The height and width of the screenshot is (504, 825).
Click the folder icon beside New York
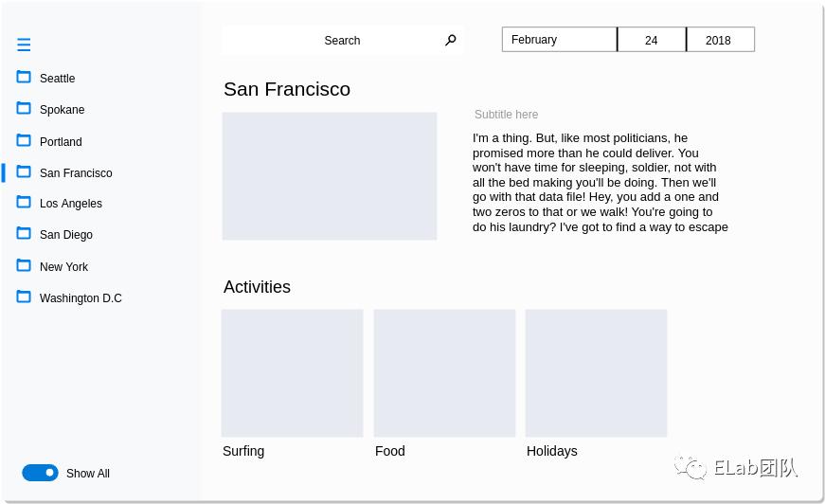[x=24, y=265]
